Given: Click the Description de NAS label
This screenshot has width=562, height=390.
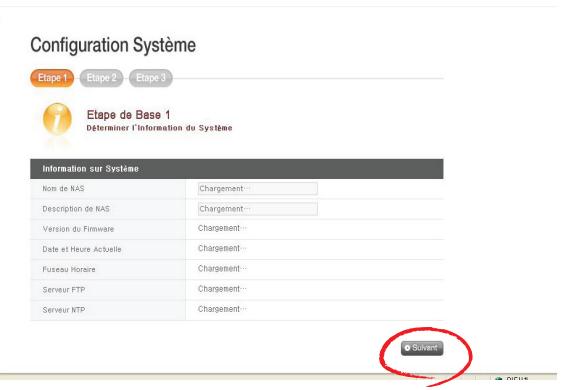Looking at the screenshot, I should (x=76, y=209).
